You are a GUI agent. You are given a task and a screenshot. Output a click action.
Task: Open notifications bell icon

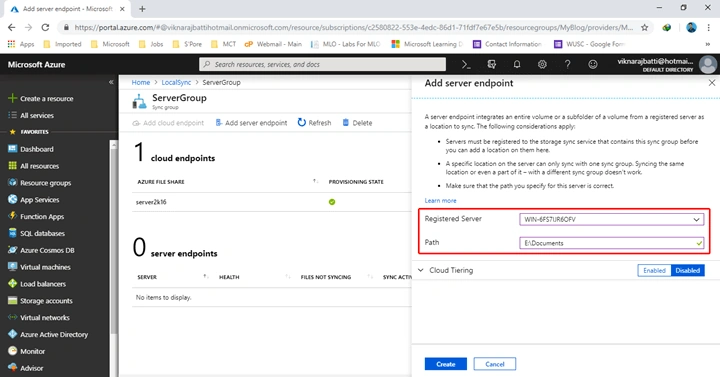point(517,65)
